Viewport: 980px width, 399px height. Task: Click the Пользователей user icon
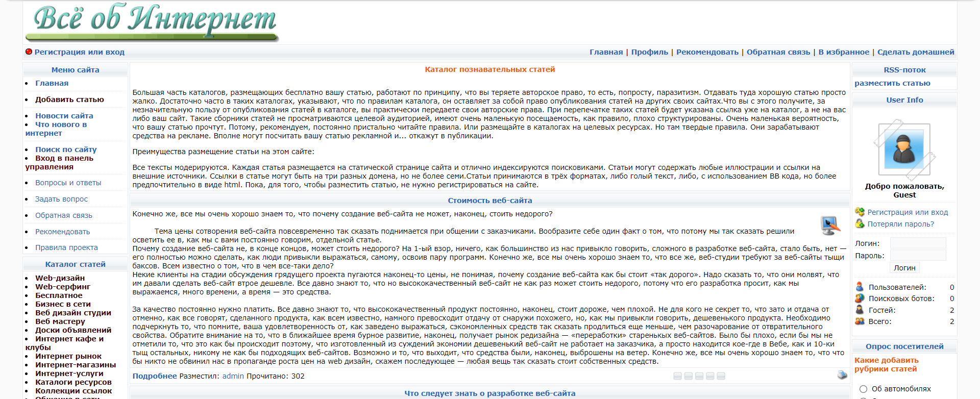click(x=860, y=287)
